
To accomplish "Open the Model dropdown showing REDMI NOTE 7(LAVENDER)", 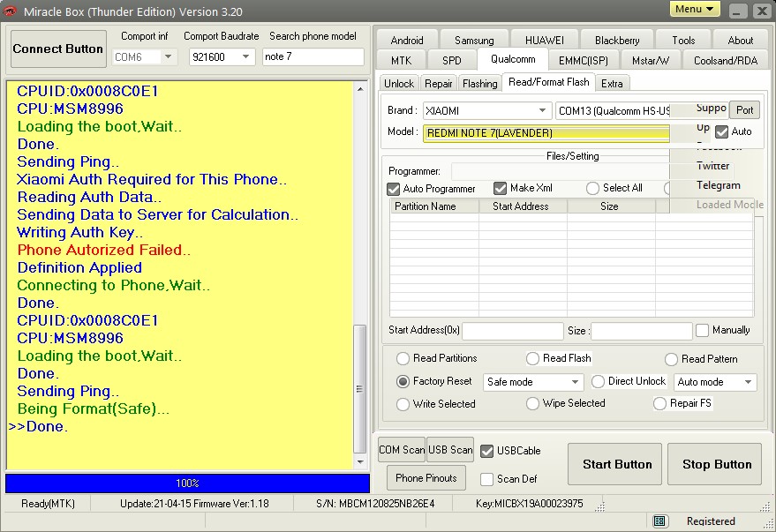I will (x=546, y=133).
